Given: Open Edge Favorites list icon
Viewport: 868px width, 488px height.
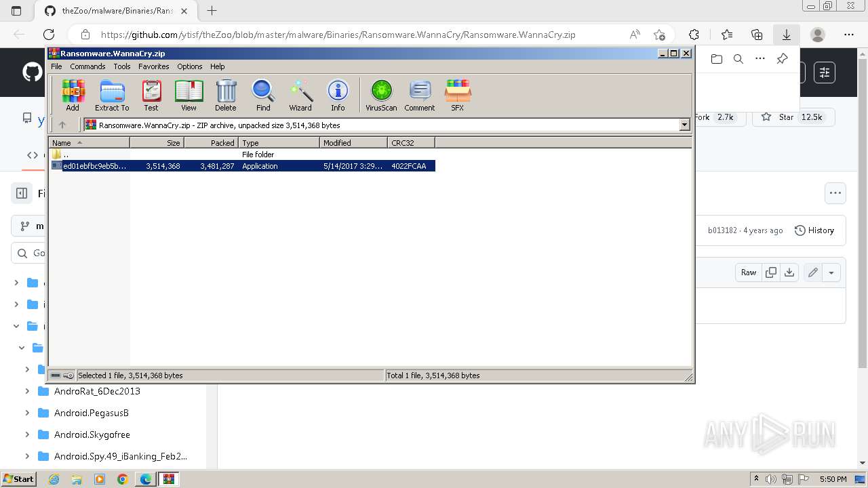Looking at the screenshot, I should (x=727, y=35).
